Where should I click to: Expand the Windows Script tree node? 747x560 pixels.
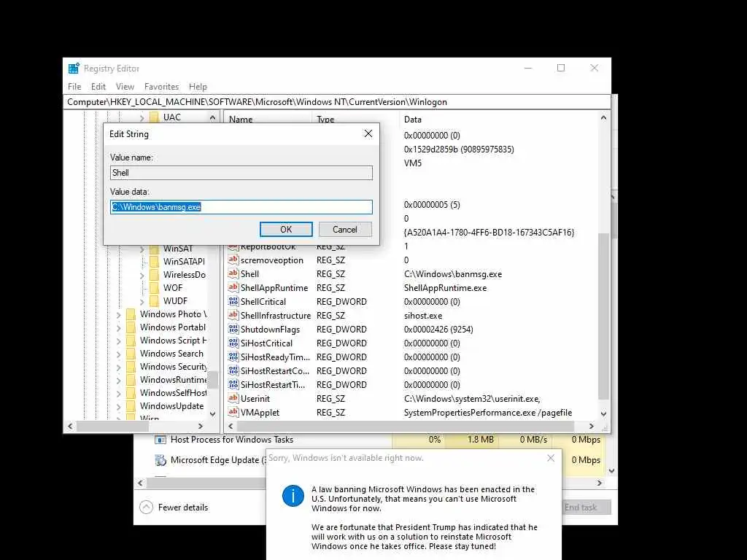pos(119,341)
